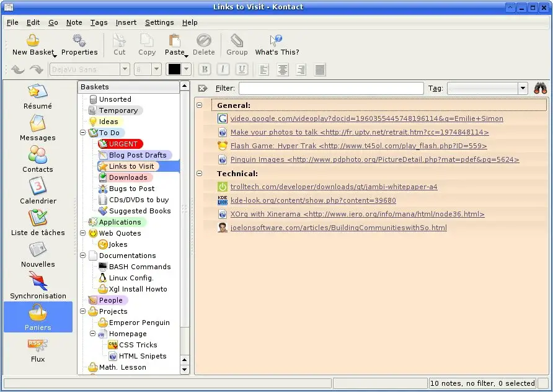Justify the text
This screenshot has height=392, width=553.
coord(319,69)
